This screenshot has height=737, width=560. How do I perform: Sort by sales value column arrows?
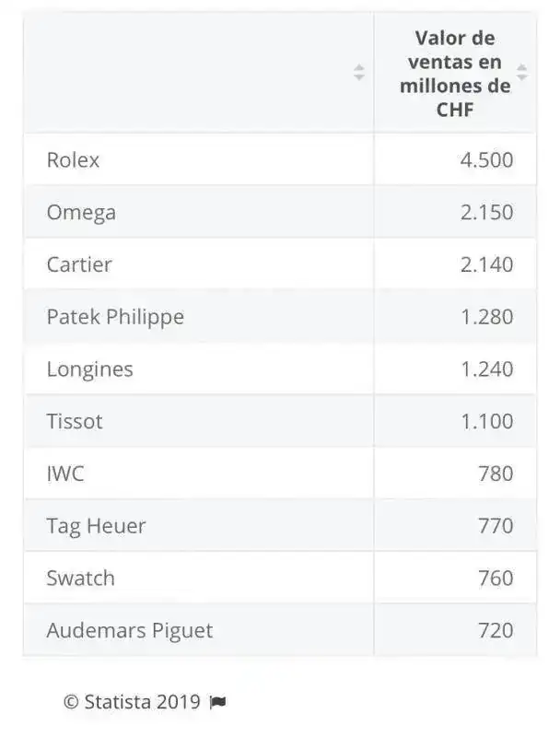[521, 73]
